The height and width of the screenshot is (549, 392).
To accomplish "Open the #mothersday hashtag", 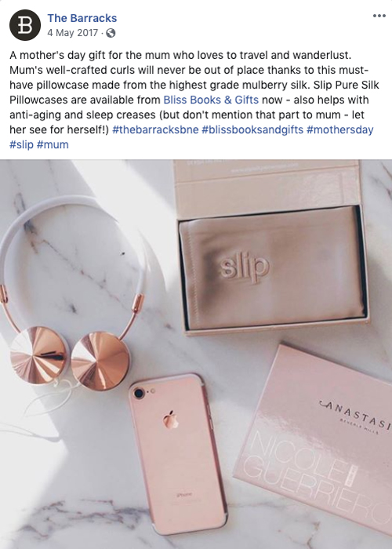I will pos(339,130).
